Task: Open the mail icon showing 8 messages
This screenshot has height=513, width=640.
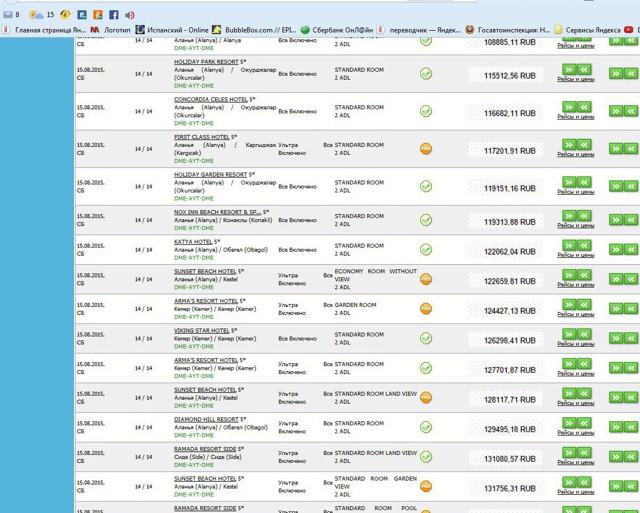Action: tap(11, 15)
